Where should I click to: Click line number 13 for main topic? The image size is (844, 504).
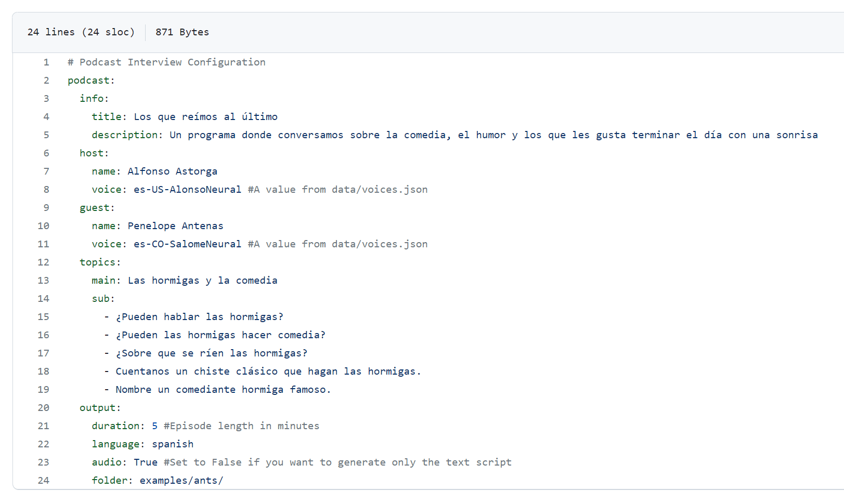pyautogui.click(x=44, y=281)
